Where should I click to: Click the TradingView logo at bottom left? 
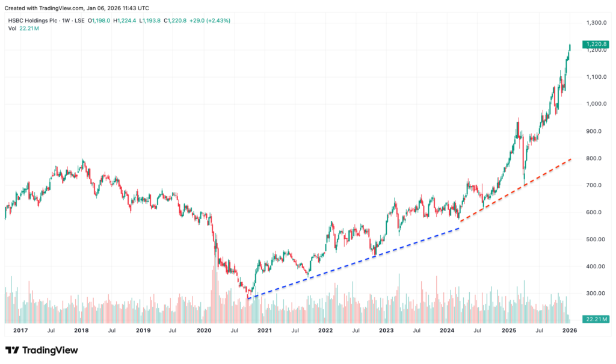(42, 350)
